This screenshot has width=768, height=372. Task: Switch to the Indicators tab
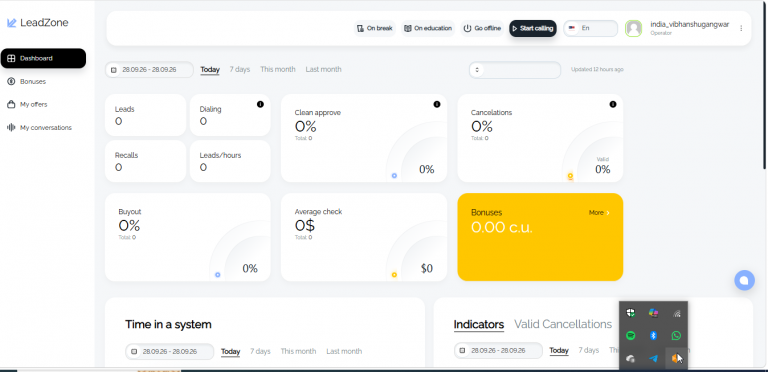pyautogui.click(x=479, y=325)
